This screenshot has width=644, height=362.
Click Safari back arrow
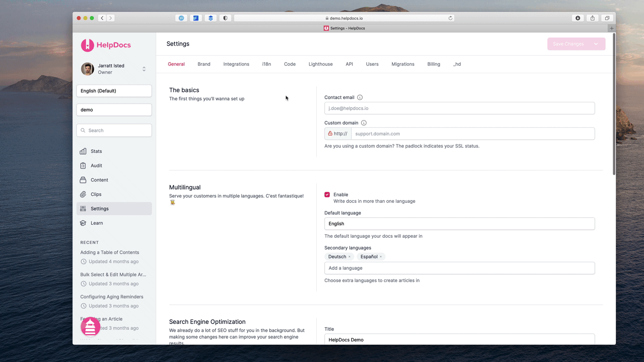[x=102, y=18]
